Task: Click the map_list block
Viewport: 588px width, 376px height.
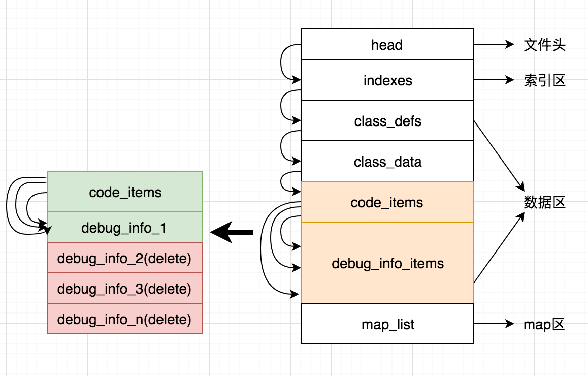Action: [x=387, y=324]
